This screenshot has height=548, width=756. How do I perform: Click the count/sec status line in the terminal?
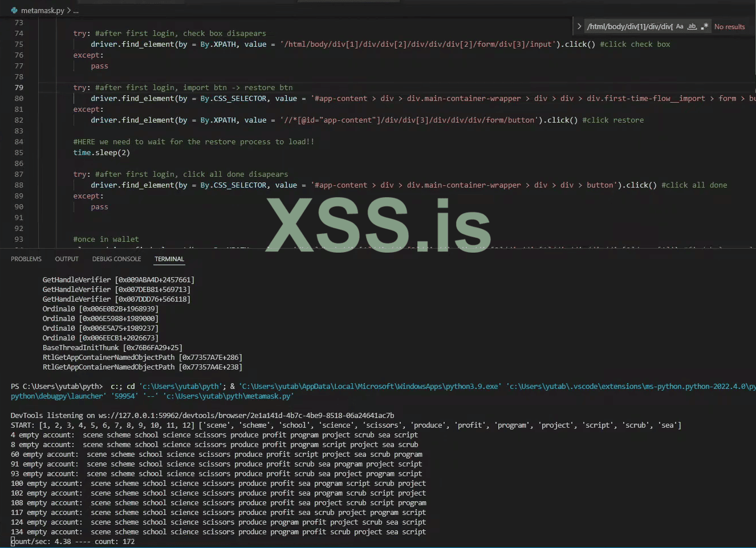[74, 541]
